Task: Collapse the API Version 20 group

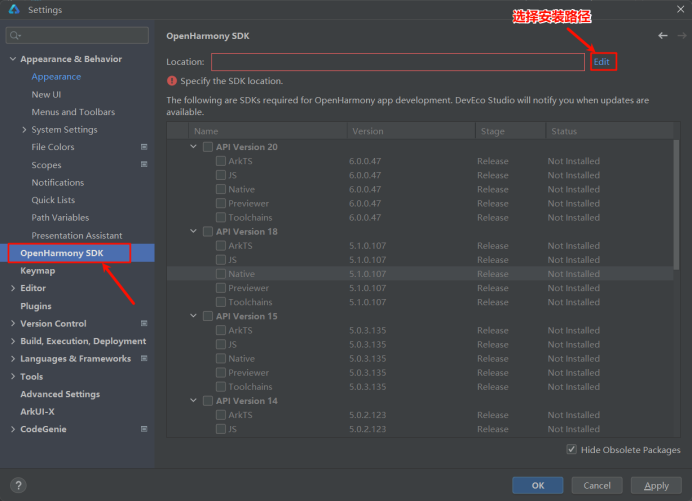Action: pyautogui.click(x=193, y=147)
